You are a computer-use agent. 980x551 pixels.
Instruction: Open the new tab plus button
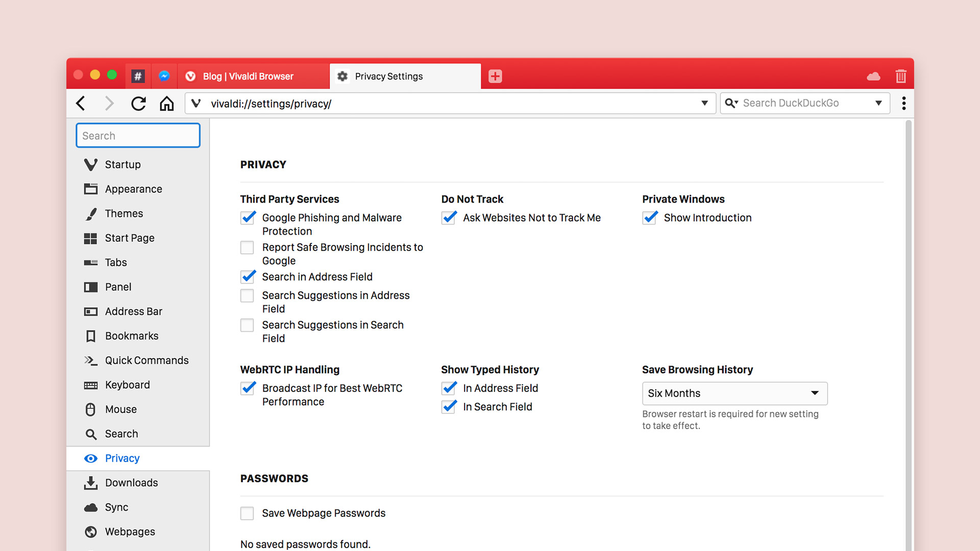tap(495, 76)
